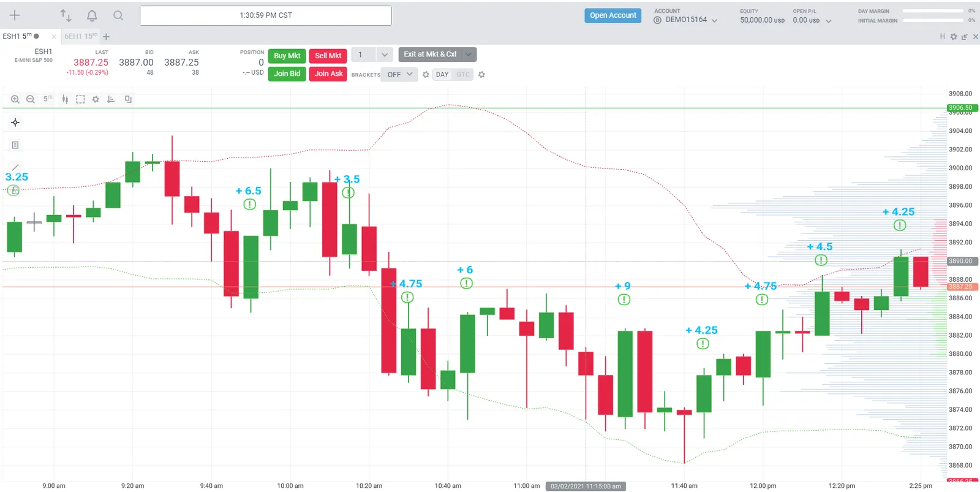Viewport: 980px width, 492px height.
Task: Switch order duration to GTC
Action: (x=463, y=75)
